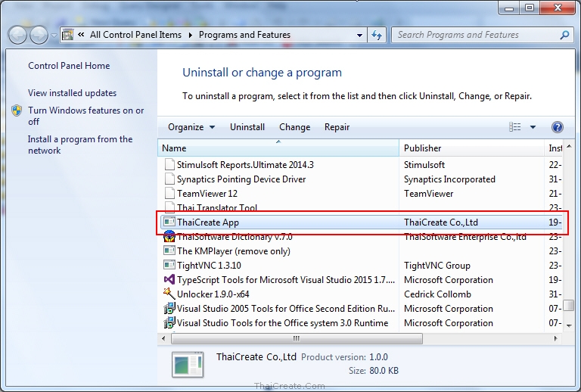Open the view options dropdown arrow
Screen dimensions: 581x392
[533, 127]
